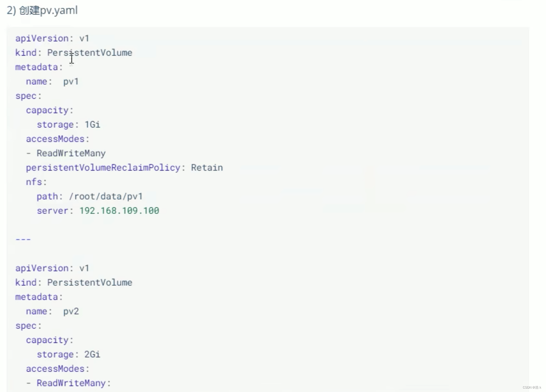Click the 'nfs:' line

[x=36, y=182]
